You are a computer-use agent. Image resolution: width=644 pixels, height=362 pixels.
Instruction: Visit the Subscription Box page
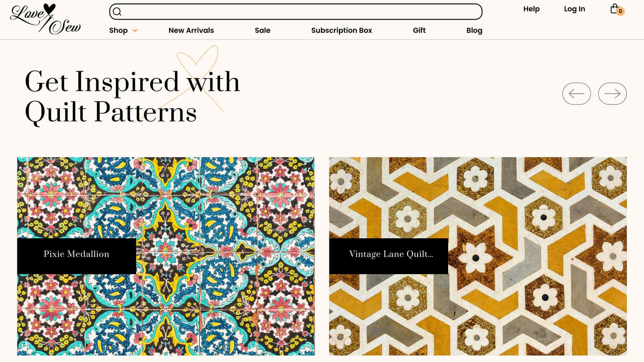coord(341,31)
